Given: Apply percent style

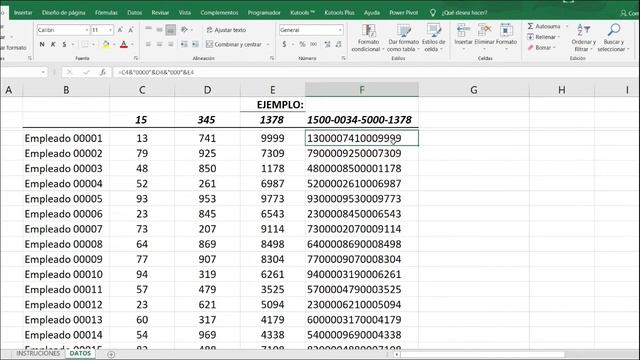Looking at the screenshot, I should [x=302, y=44].
